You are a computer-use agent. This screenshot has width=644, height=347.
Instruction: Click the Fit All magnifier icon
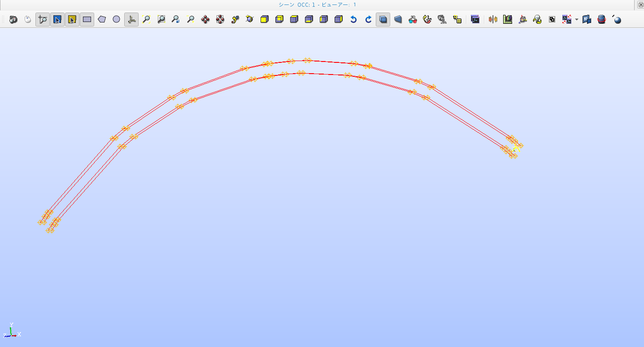pyautogui.click(x=146, y=19)
